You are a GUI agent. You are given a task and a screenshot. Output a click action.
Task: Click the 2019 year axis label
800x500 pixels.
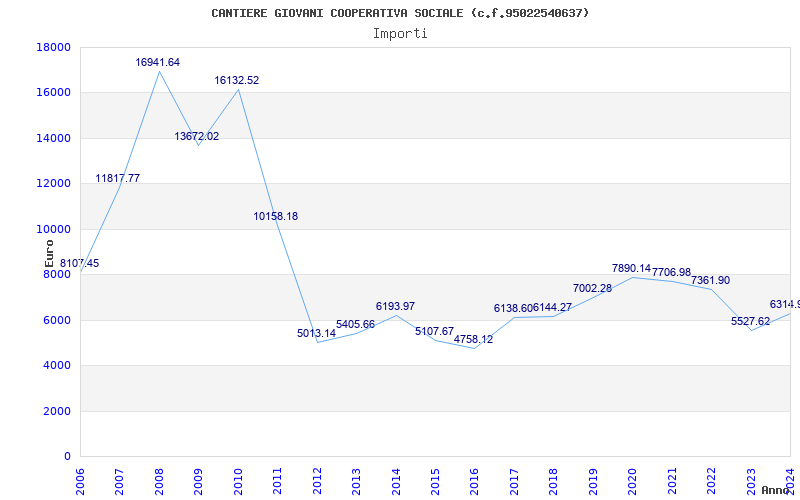pos(593,481)
